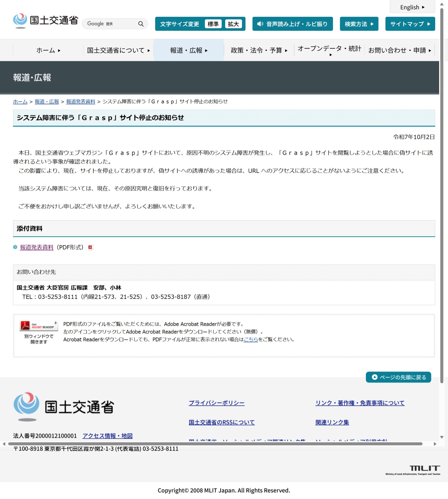Click the search magnifier icon

coord(141,24)
